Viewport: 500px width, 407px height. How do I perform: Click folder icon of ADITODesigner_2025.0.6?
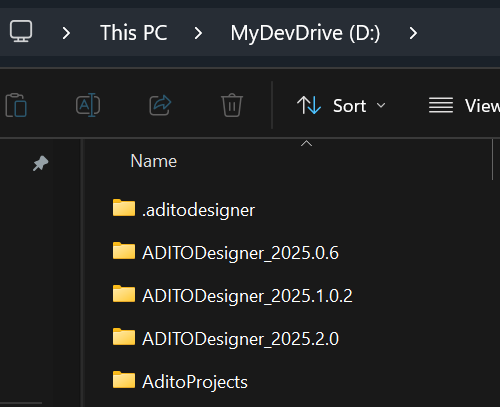click(124, 251)
